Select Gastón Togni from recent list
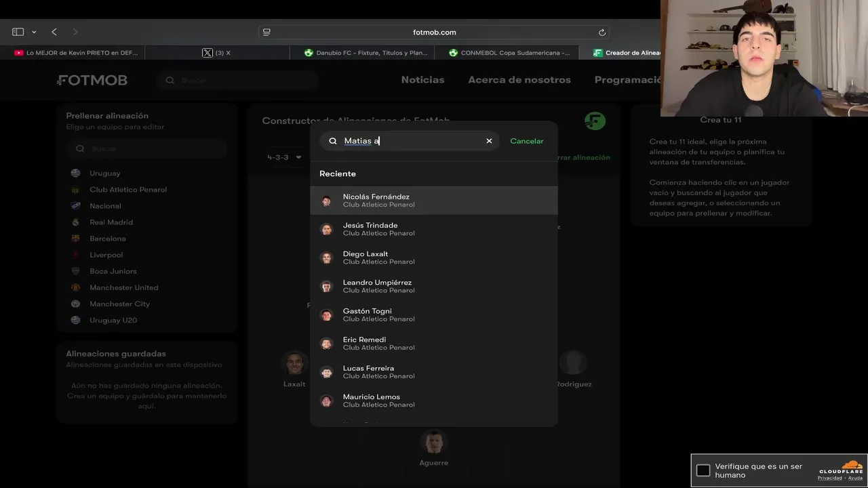Image resolution: width=868 pixels, height=488 pixels. pos(434,314)
